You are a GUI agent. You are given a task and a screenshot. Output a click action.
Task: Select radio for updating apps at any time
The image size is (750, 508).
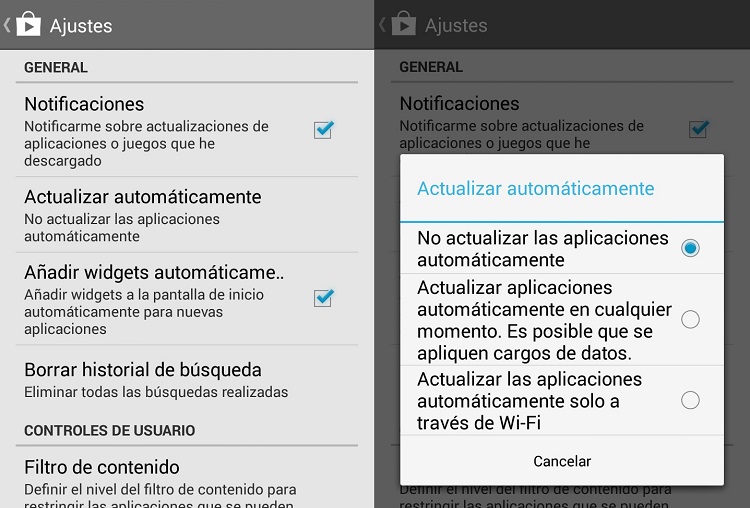tap(690, 319)
